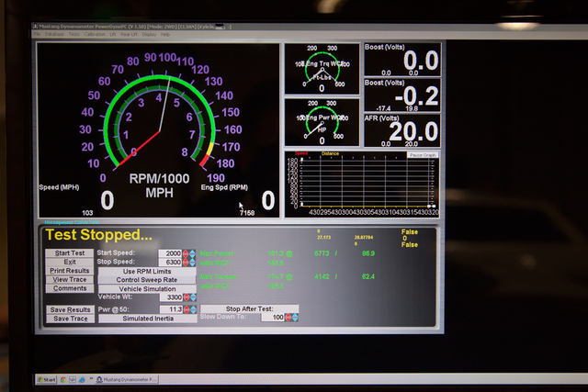Toggle Use RPM Limits
Image resolution: width=588 pixels, height=392 pixels.
coord(147,271)
